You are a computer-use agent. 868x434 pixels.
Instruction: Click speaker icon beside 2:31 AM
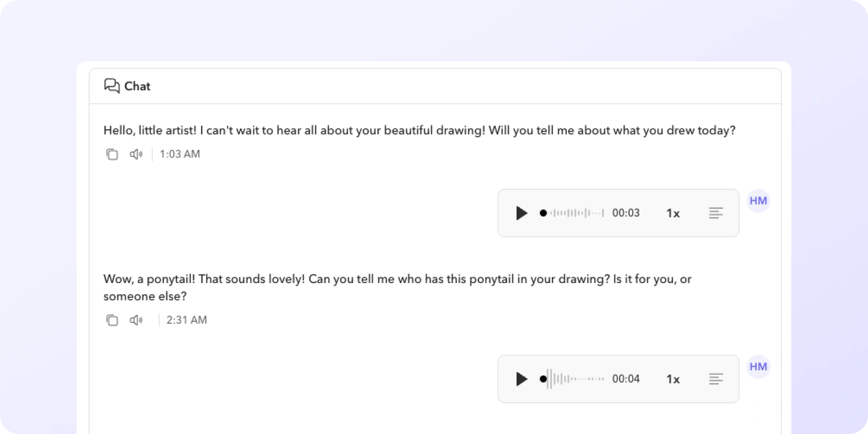(136, 320)
